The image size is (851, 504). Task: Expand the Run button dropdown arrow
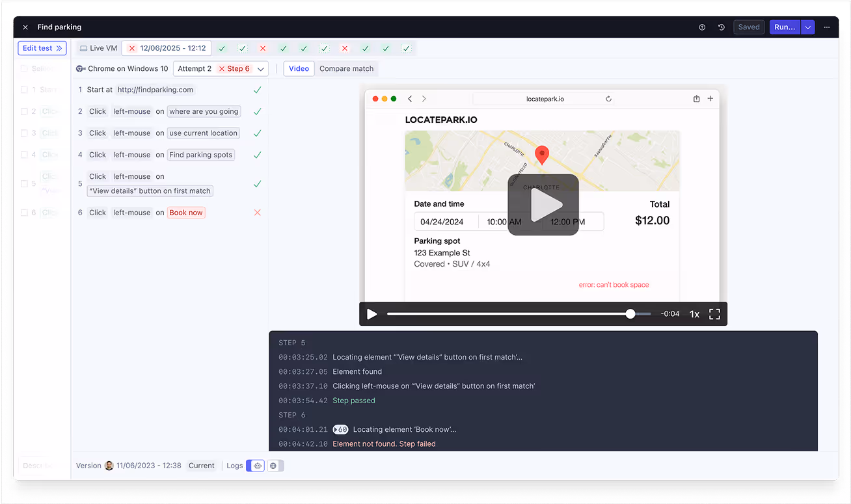point(807,27)
